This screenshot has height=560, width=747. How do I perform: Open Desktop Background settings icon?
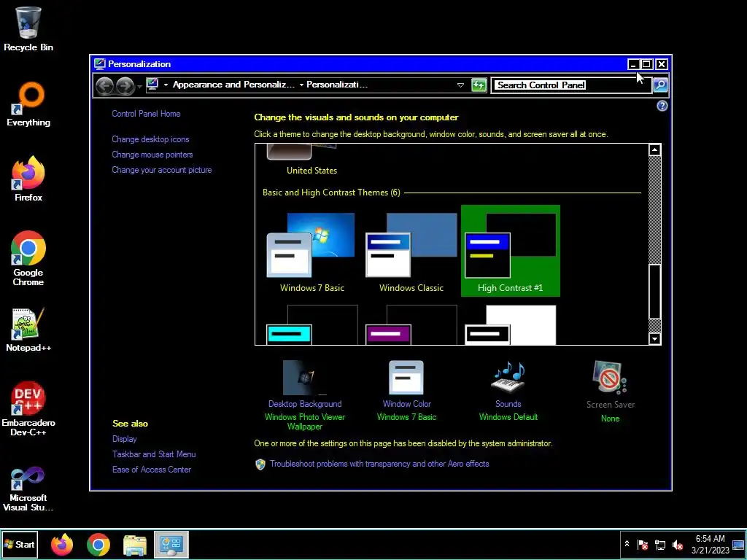point(305,377)
